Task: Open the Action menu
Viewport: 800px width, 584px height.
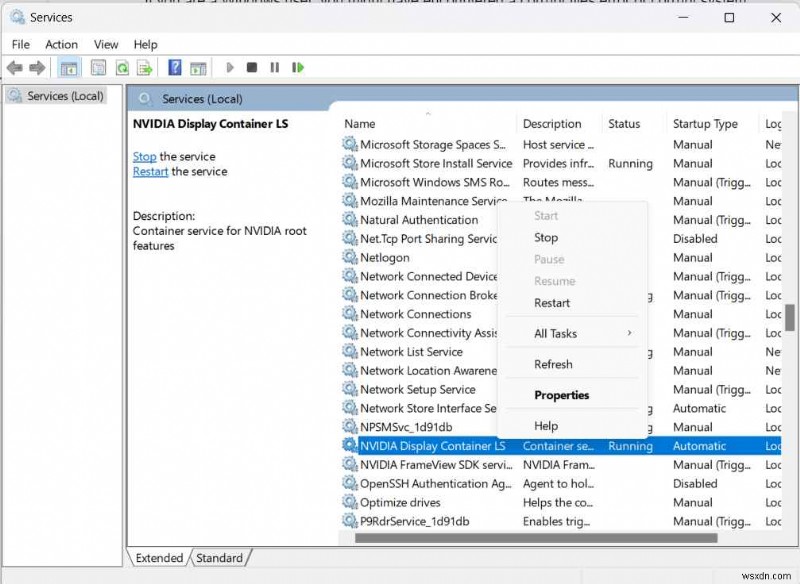Action: [61, 44]
